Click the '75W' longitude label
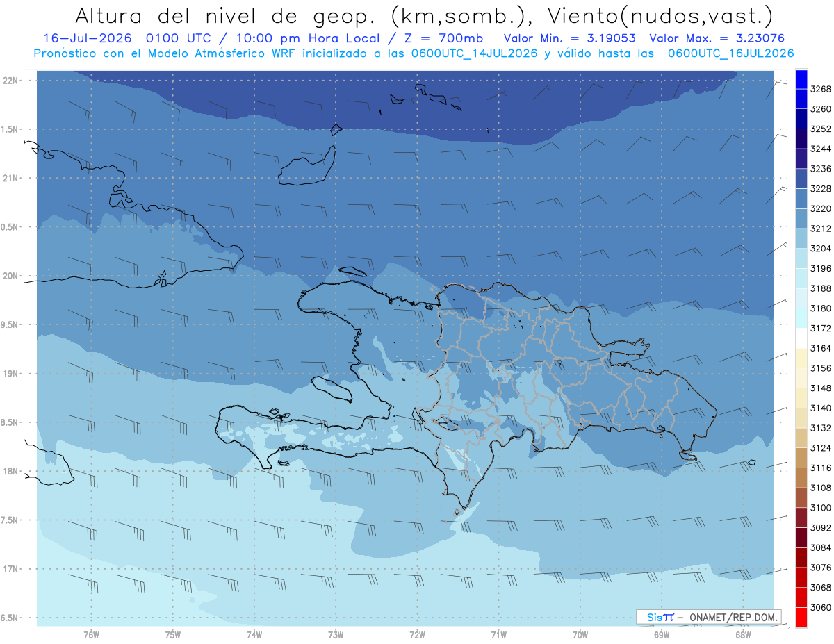Viewport: 834px width, 644px height. click(173, 634)
